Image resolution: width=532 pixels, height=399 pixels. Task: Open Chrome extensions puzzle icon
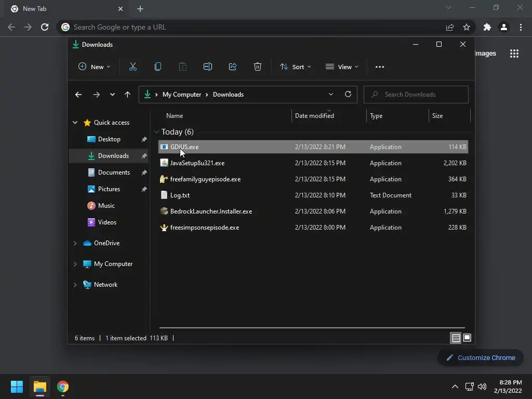click(x=487, y=27)
